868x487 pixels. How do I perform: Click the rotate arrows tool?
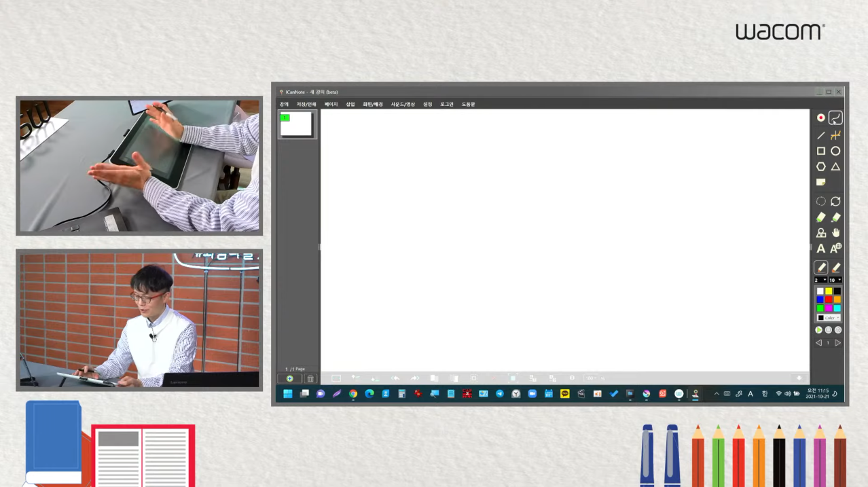tap(835, 201)
